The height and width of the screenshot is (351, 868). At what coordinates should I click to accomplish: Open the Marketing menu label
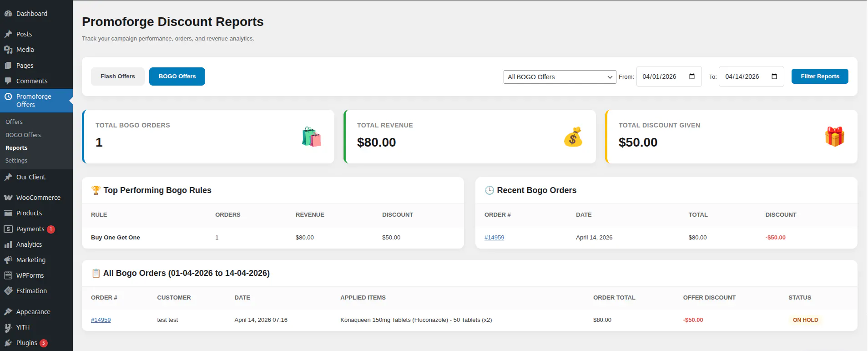tap(31, 260)
